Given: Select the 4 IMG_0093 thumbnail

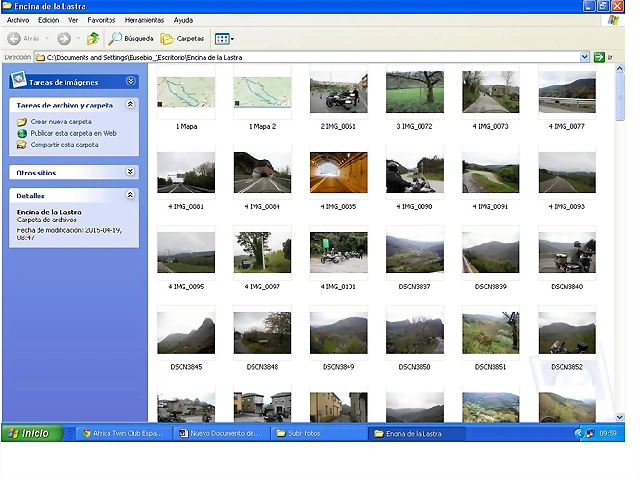Looking at the screenshot, I should [567, 173].
